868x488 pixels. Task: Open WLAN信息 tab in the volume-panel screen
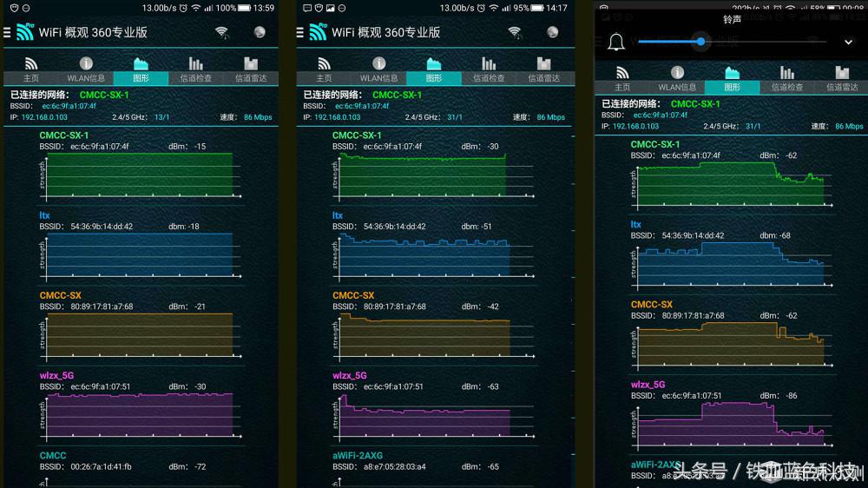point(677,79)
